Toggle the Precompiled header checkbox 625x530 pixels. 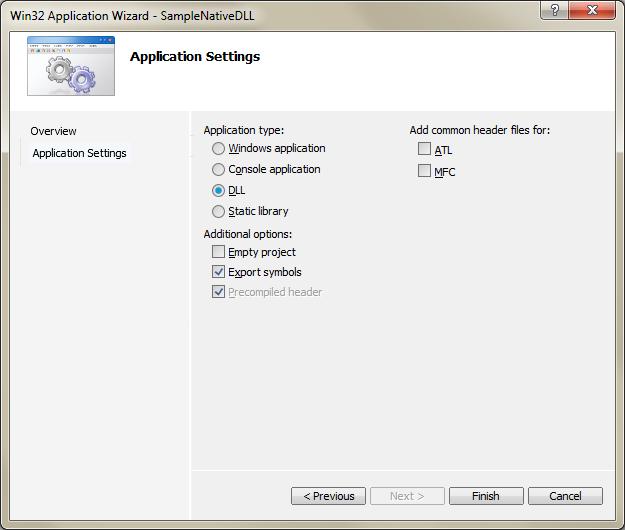click(x=218, y=292)
